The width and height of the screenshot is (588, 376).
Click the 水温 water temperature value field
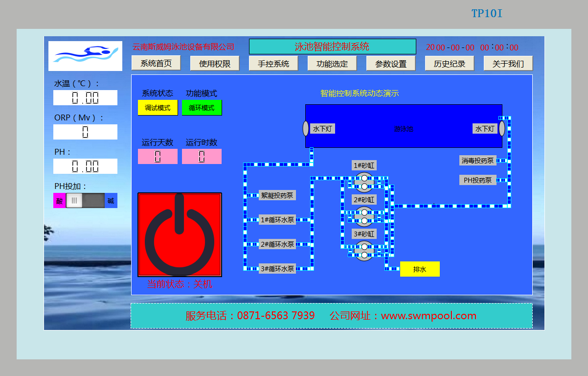click(x=85, y=98)
